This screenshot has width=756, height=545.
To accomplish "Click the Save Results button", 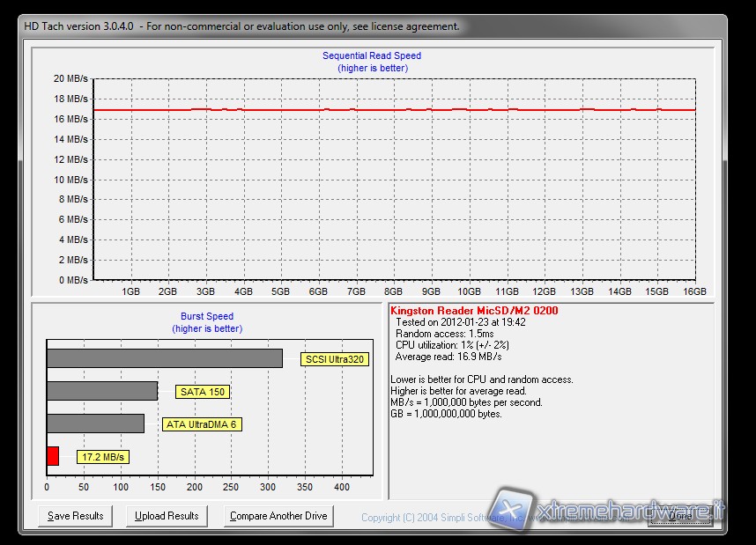I will (76, 516).
